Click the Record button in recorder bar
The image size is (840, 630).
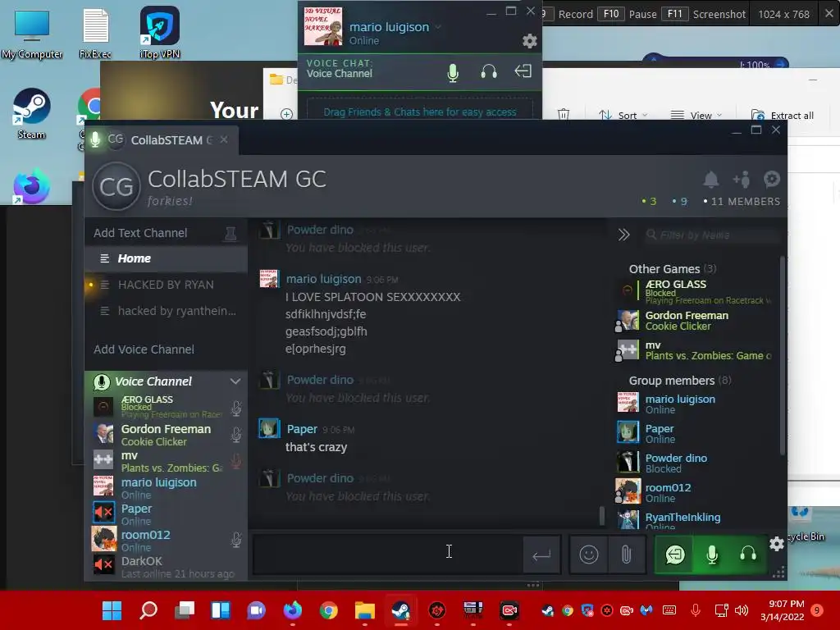point(575,15)
